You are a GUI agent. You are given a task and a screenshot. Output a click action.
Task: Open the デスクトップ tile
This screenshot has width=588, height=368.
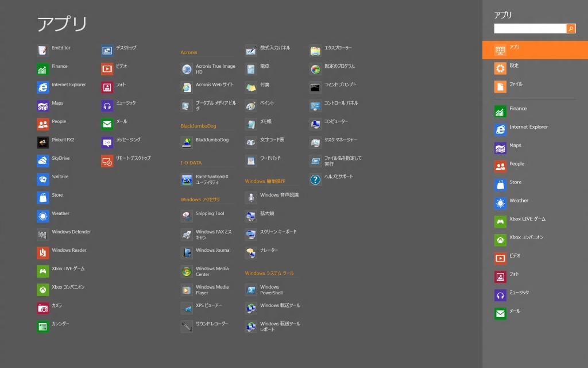[107, 51]
